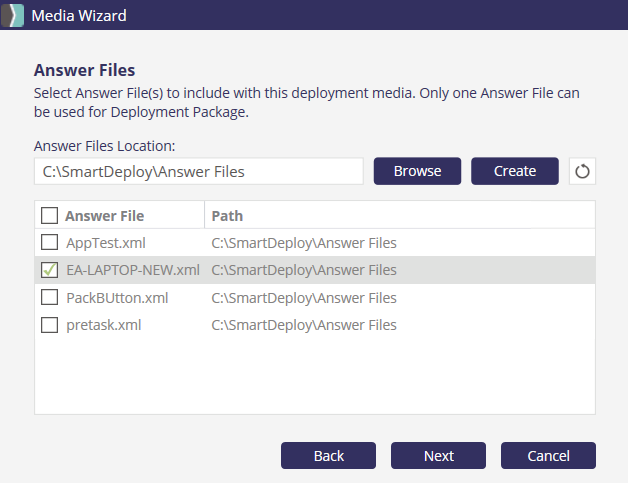This screenshot has width=628, height=483.
Task: Toggle the select-all checkbox in header
Action: [49, 215]
